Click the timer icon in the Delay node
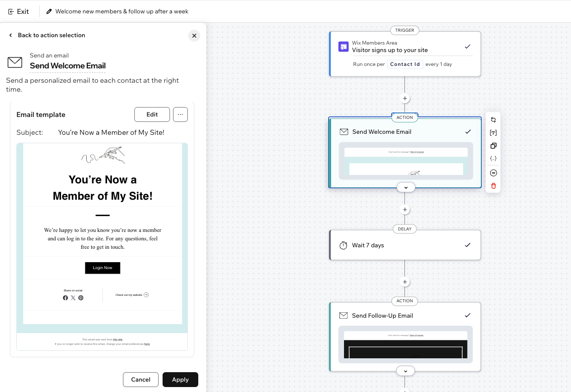The image size is (571, 392). 343,245
